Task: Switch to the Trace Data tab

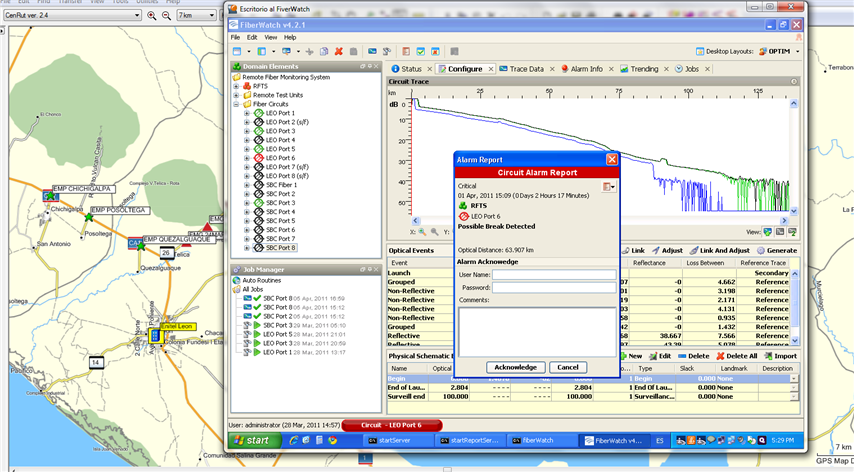Action: point(522,69)
